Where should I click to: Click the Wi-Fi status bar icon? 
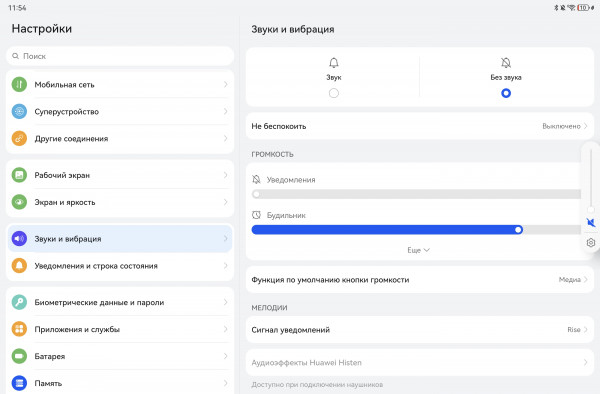[x=571, y=7]
